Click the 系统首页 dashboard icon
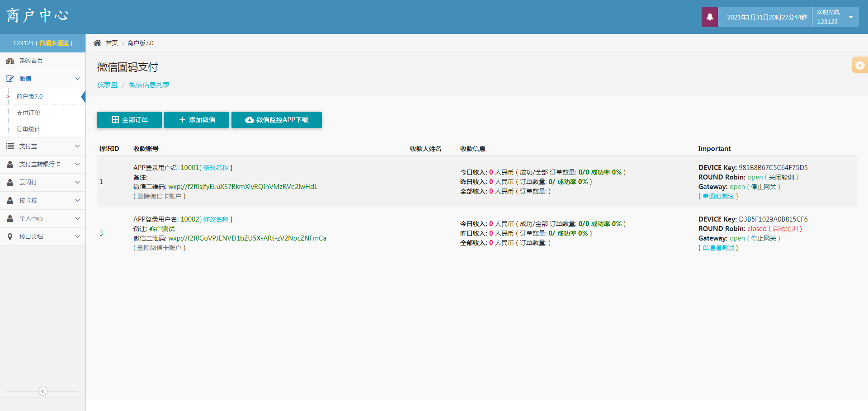The height and width of the screenshot is (411, 868). pos(10,61)
